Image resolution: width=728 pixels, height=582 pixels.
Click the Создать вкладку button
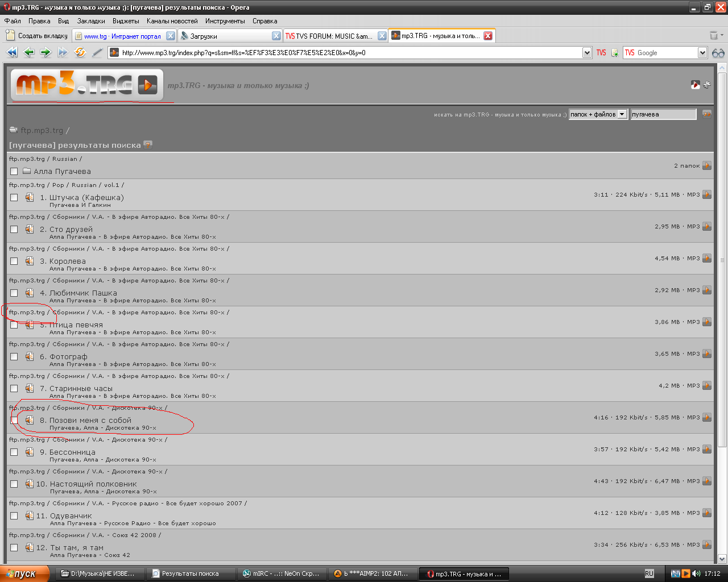pos(37,36)
